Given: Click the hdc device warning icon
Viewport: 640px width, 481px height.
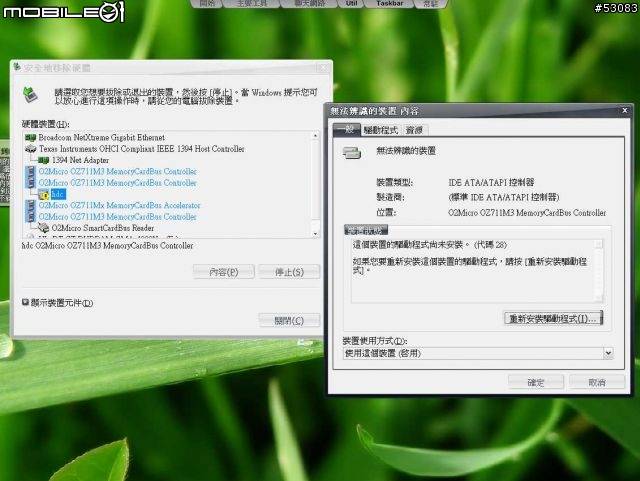Looking at the screenshot, I should tap(44, 194).
